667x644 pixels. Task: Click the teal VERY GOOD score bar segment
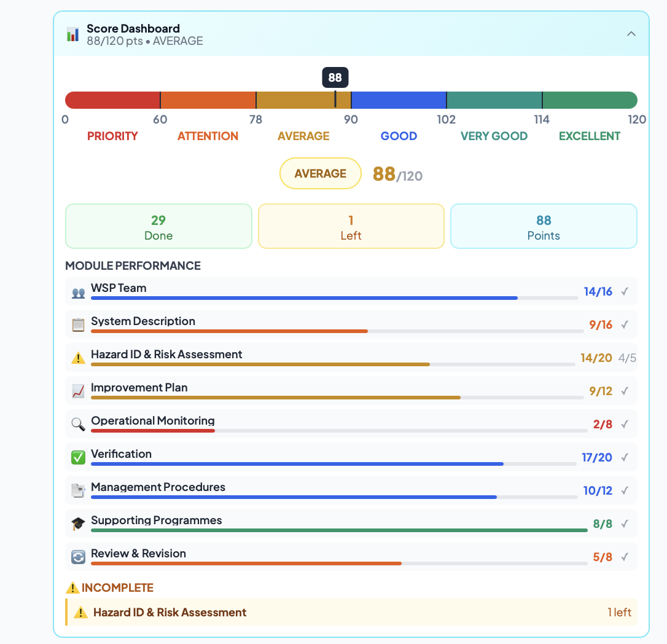pyautogui.click(x=494, y=100)
